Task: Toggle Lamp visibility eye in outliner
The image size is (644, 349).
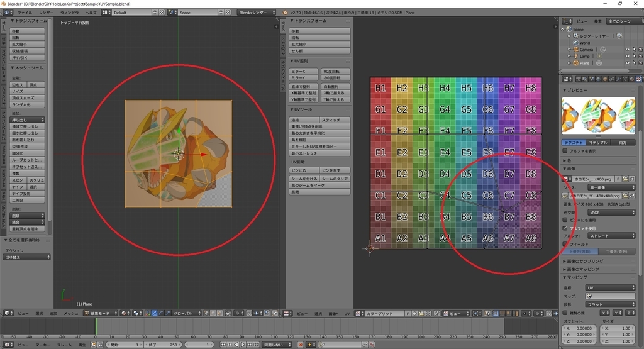Action: [x=627, y=56]
